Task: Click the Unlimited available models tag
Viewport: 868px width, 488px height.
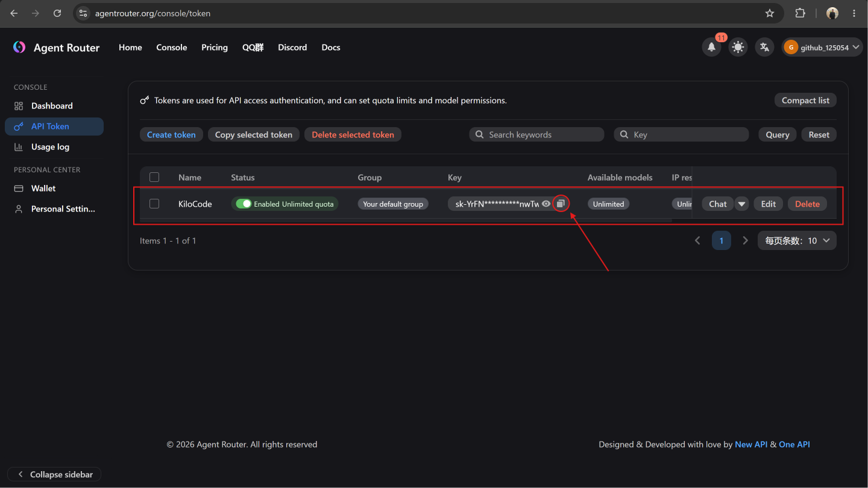Action: click(x=608, y=204)
